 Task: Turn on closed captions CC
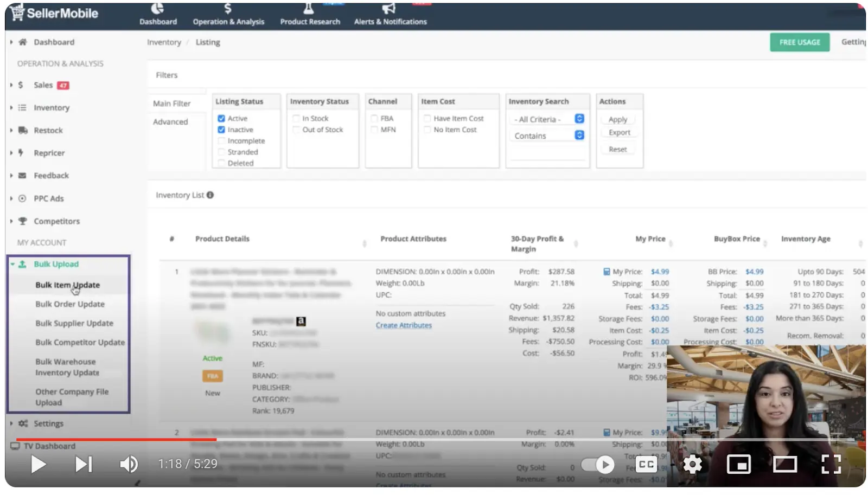point(646,465)
